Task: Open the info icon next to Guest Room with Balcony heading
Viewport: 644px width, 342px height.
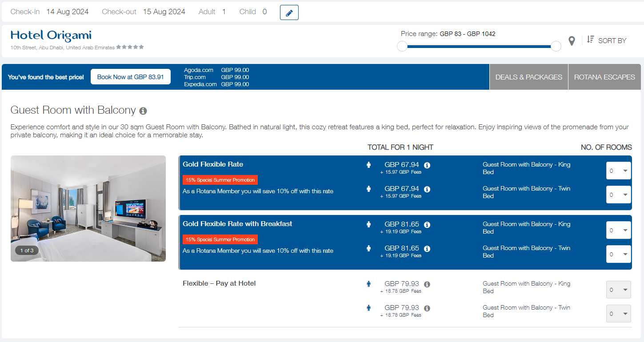Action: coord(143,111)
